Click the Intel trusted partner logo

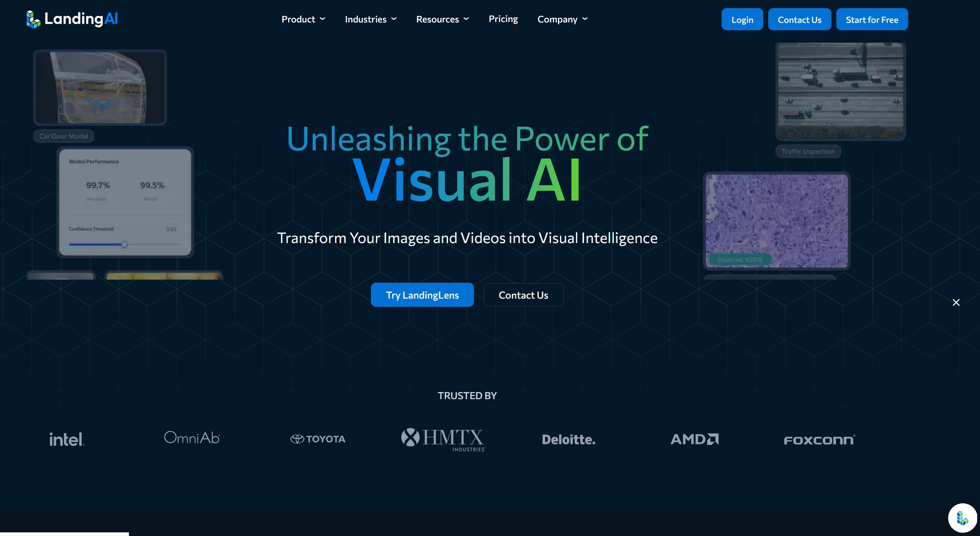point(66,438)
